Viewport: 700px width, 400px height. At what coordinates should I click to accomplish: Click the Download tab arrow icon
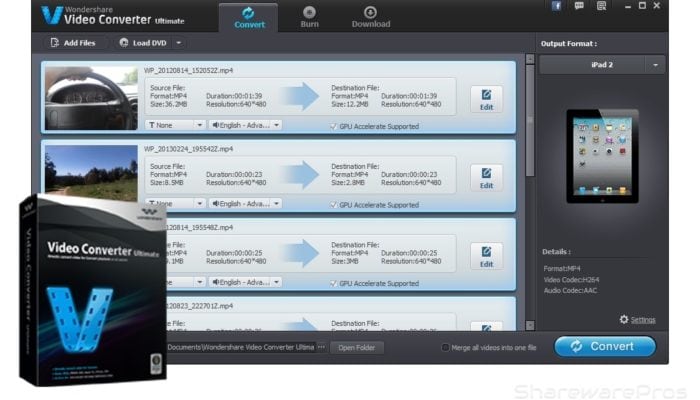coord(370,12)
